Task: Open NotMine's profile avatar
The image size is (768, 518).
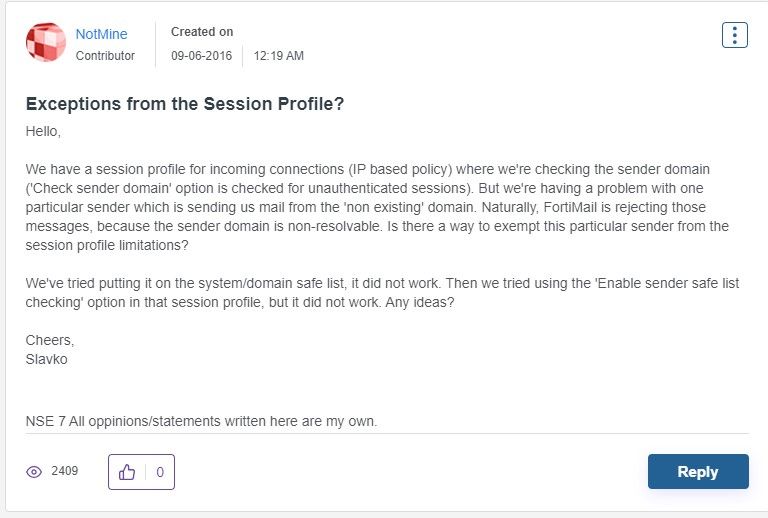Action: [x=45, y=43]
